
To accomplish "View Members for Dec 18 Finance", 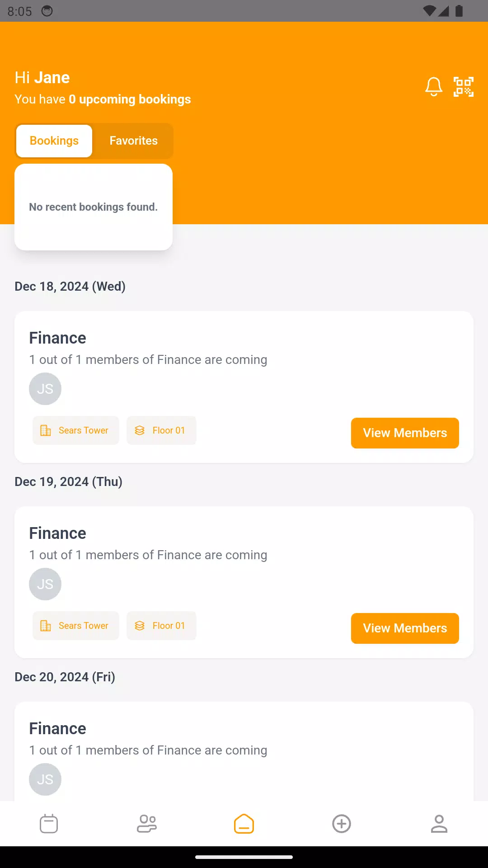I will pos(405,433).
